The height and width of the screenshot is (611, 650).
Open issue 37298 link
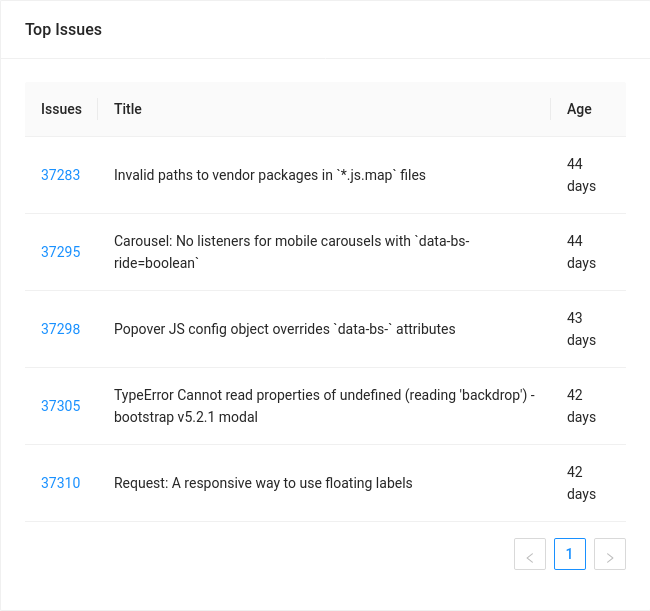coord(60,329)
